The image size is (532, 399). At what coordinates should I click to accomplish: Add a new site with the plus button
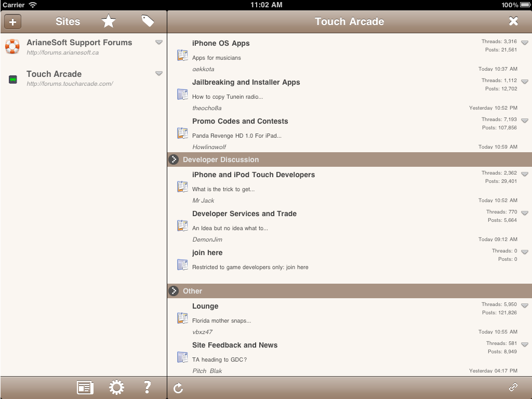13,22
